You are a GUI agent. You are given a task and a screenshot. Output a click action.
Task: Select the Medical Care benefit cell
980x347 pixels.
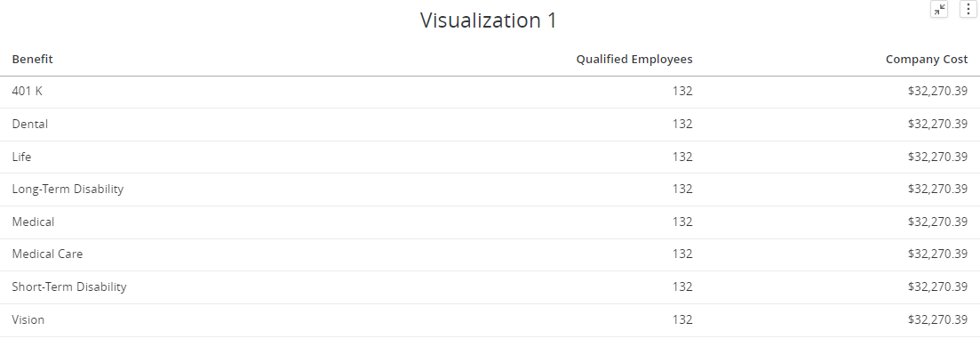point(47,254)
